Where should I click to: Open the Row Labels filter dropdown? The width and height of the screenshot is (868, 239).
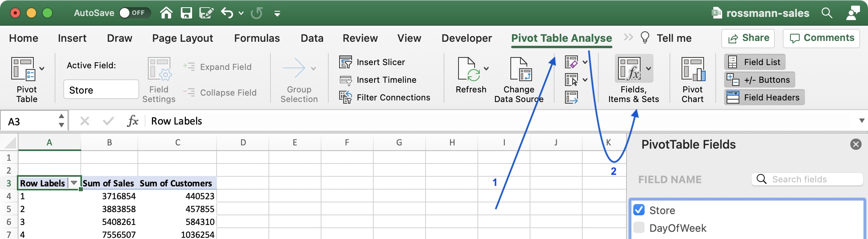click(x=74, y=183)
